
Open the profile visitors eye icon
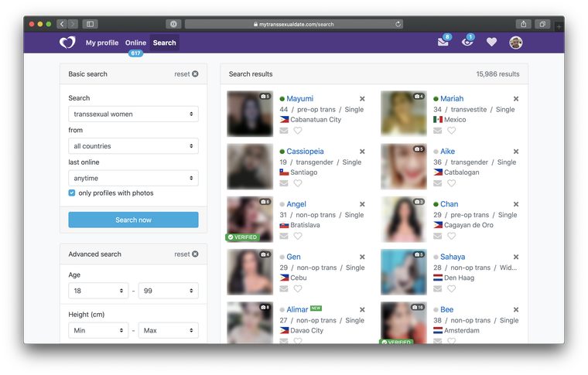pos(467,42)
